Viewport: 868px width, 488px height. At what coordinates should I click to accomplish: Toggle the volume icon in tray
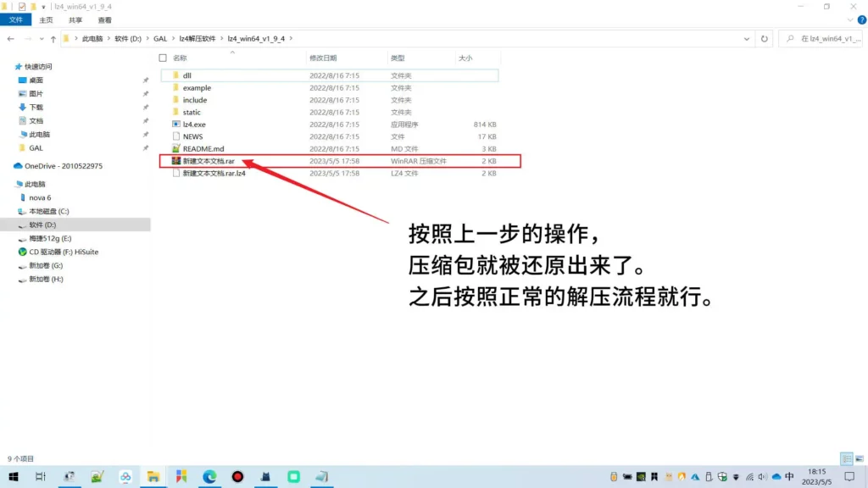point(763,477)
